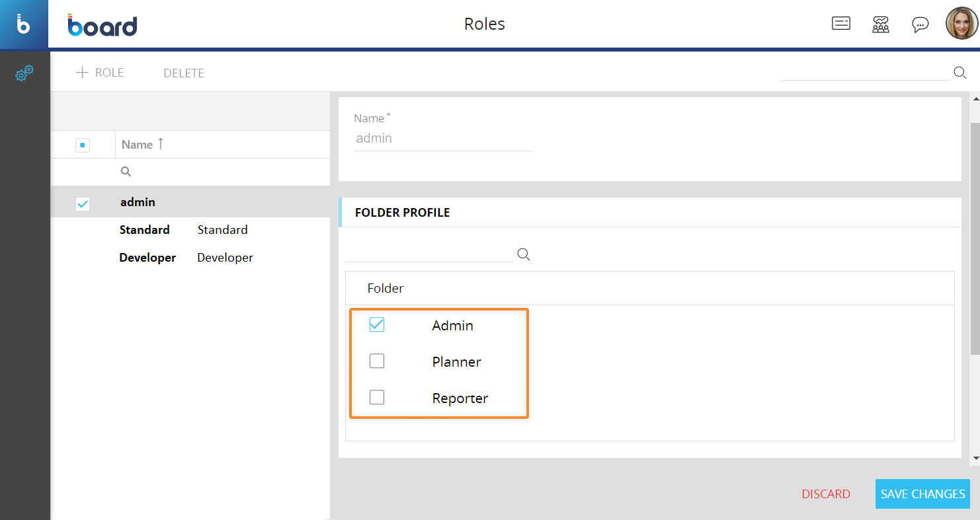Click SAVE CHANGES button

[922, 494]
